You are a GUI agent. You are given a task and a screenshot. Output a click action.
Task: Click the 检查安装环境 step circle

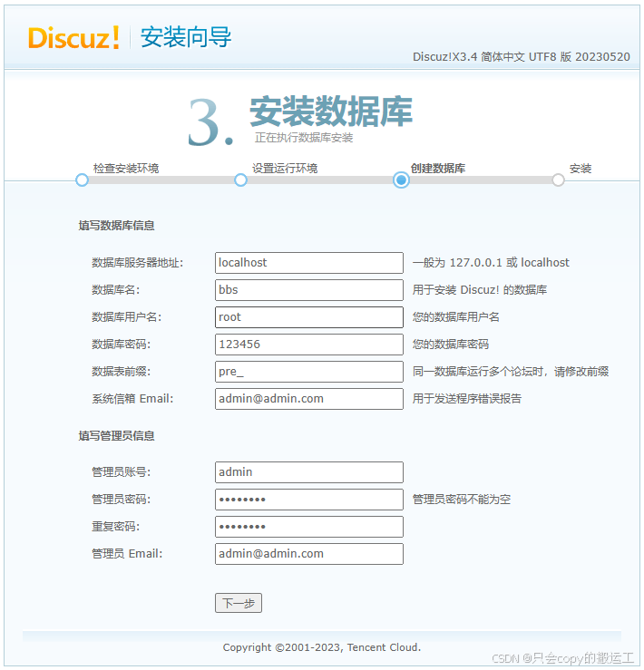pos(82,180)
